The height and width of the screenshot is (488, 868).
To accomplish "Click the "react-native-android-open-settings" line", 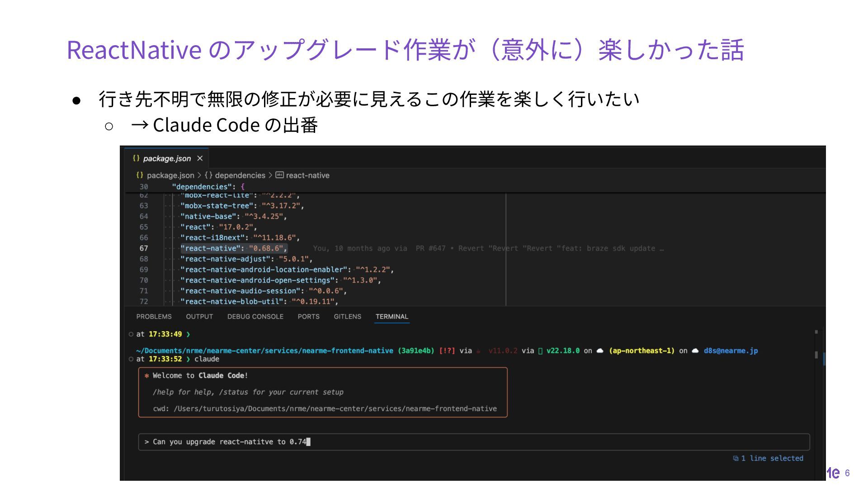I will pos(281,281).
